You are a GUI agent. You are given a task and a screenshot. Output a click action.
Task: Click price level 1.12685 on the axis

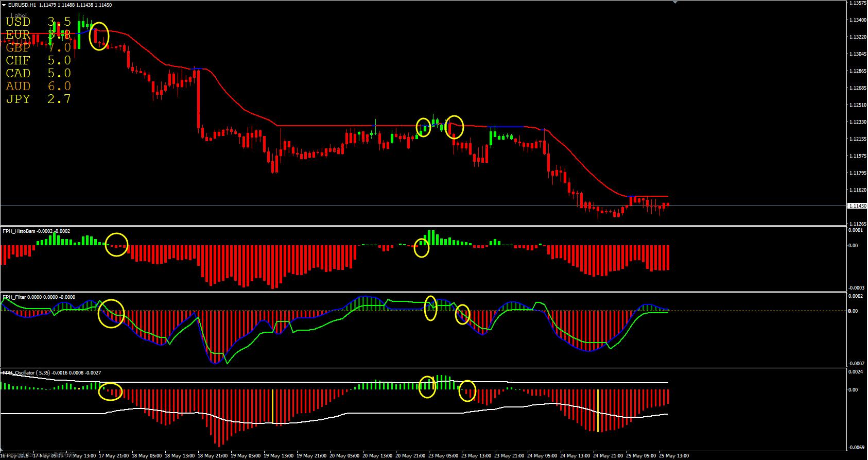[857, 88]
